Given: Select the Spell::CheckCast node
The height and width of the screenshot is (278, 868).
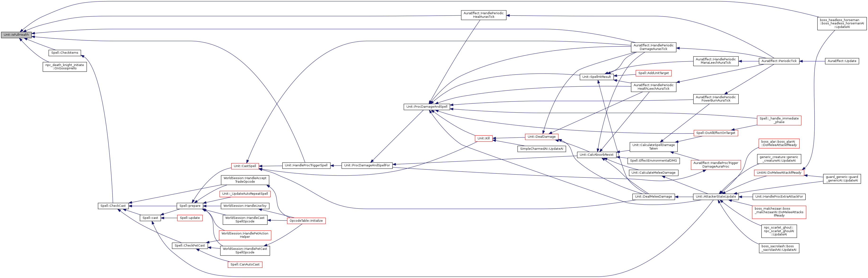Looking at the screenshot, I should (x=113, y=206).
